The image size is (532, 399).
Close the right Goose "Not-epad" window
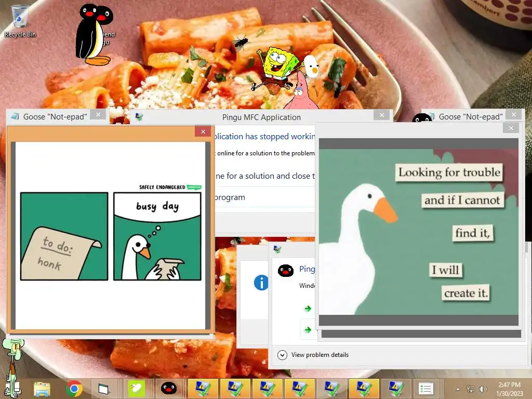tap(514, 115)
